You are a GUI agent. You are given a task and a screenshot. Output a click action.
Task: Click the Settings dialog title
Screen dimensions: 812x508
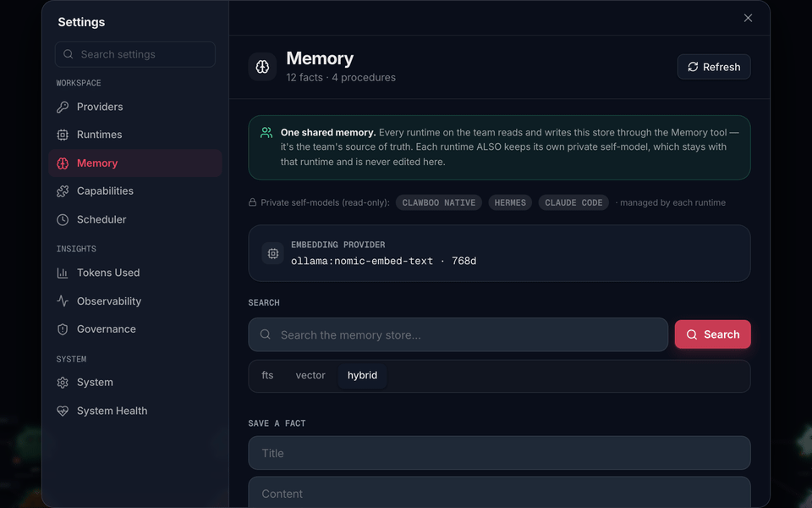click(81, 22)
